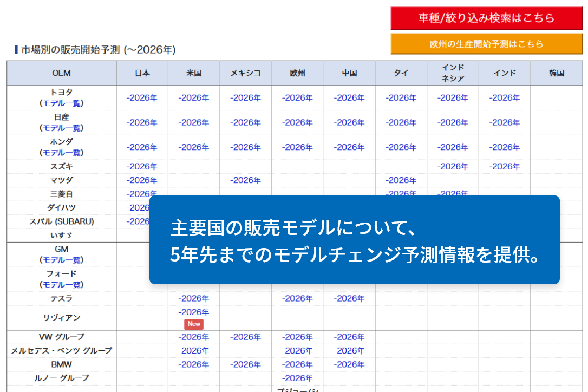Open スズキ's -2026年 link under 日本

tap(142, 167)
